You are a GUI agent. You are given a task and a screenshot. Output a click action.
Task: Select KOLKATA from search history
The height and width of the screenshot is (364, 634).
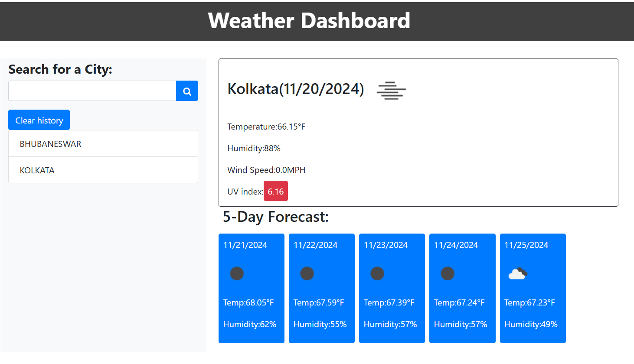coord(103,170)
